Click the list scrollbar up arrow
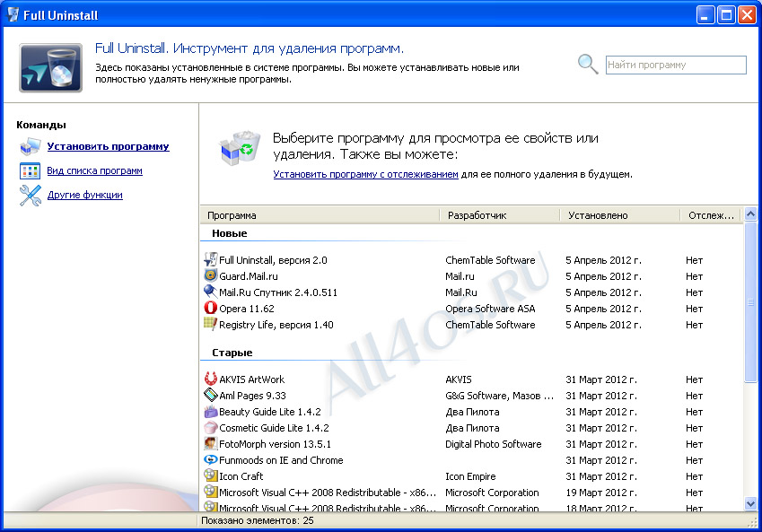Viewport: 762px width, 532px height. pos(751,214)
